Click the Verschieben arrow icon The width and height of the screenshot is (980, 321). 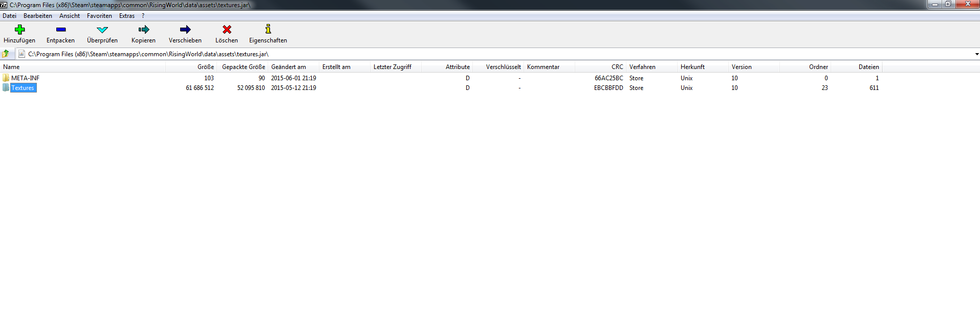(185, 30)
